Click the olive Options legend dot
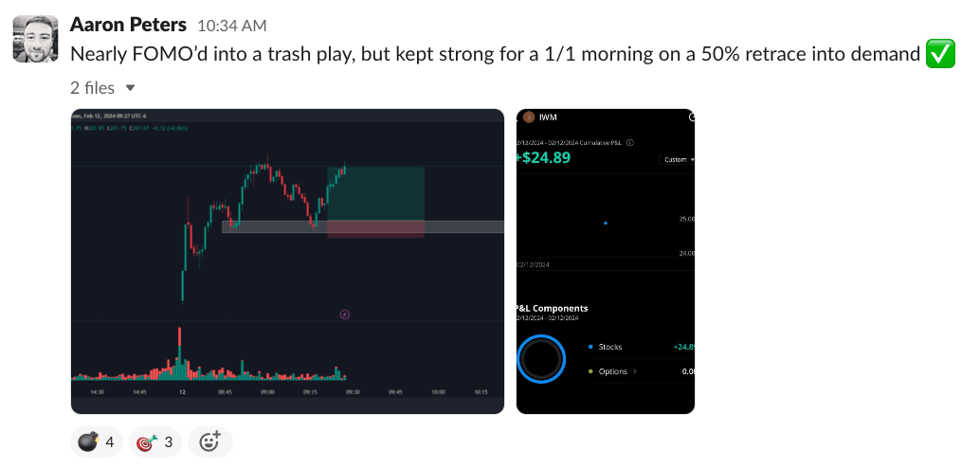The image size is (980, 468). point(590,371)
